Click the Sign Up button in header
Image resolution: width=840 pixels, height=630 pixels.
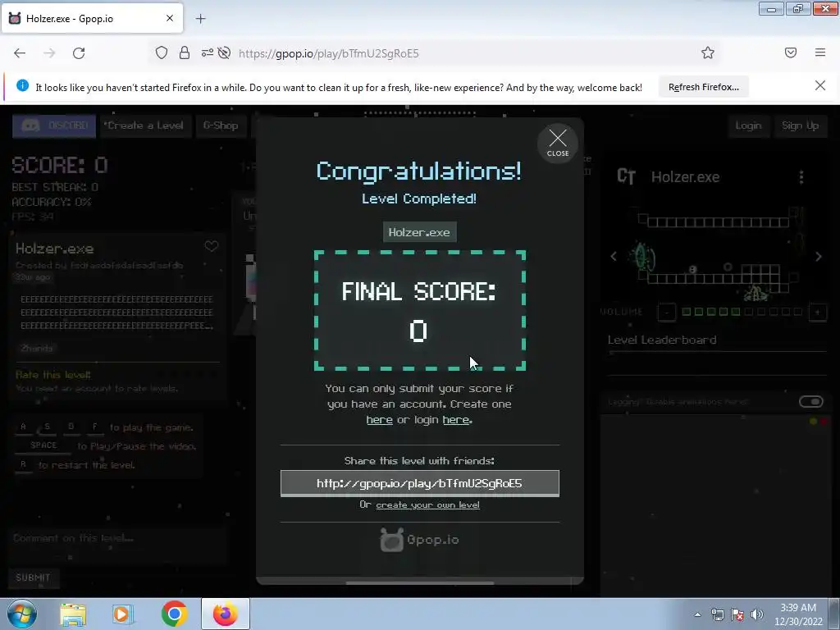800,126
